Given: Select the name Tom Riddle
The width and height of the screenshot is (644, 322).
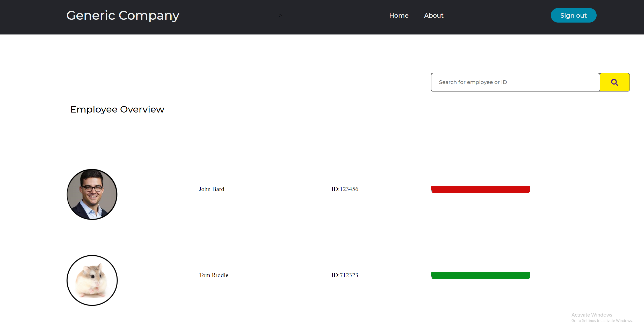Looking at the screenshot, I should click(213, 275).
